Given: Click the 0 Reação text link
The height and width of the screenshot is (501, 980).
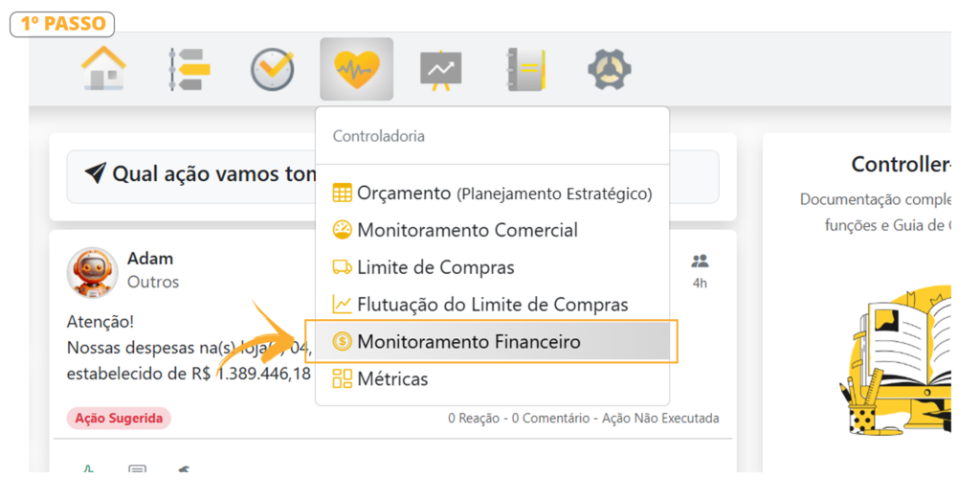Looking at the screenshot, I should tap(476, 419).
